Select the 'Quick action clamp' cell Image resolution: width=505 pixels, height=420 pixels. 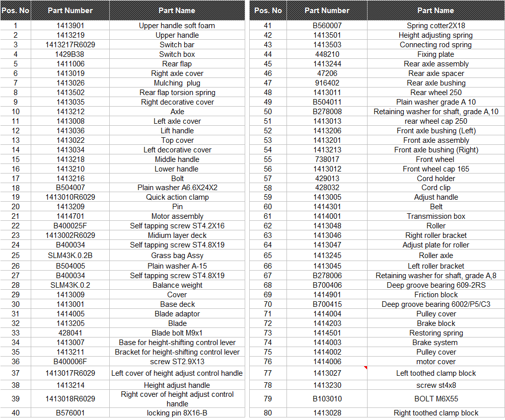(x=177, y=197)
